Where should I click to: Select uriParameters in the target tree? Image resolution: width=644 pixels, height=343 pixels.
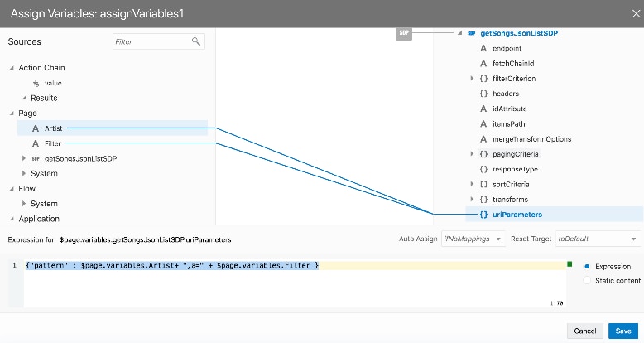[x=517, y=215]
